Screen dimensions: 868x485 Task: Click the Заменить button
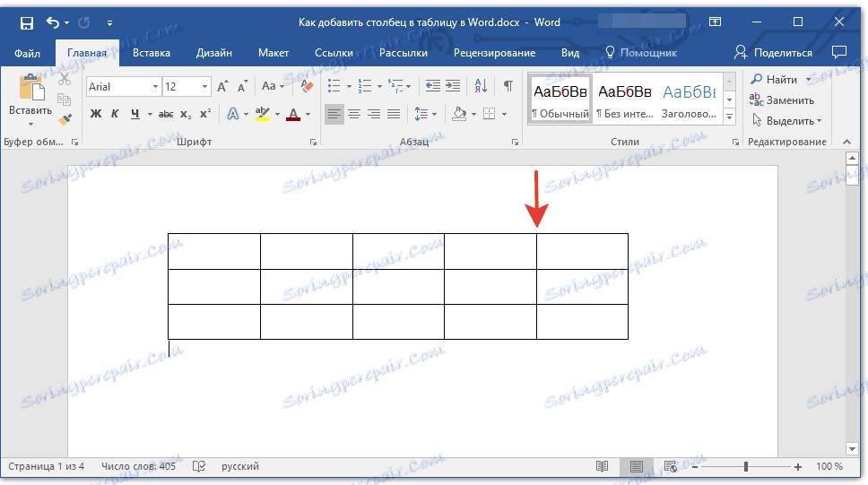782,100
